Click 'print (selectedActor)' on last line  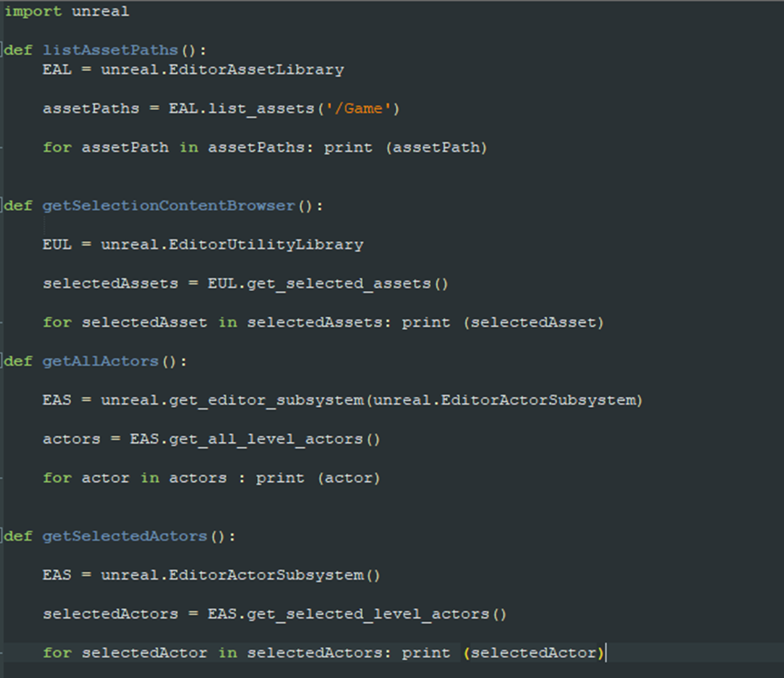tap(503, 653)
